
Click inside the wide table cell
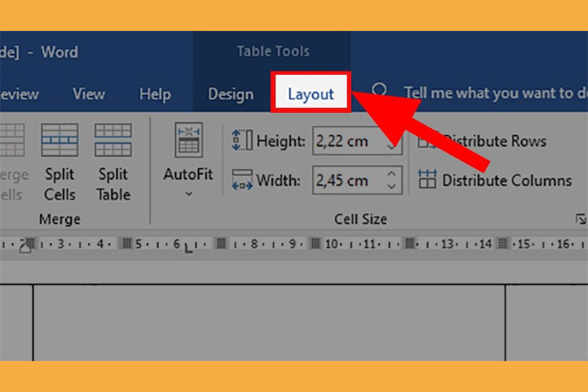click(269, 323)
